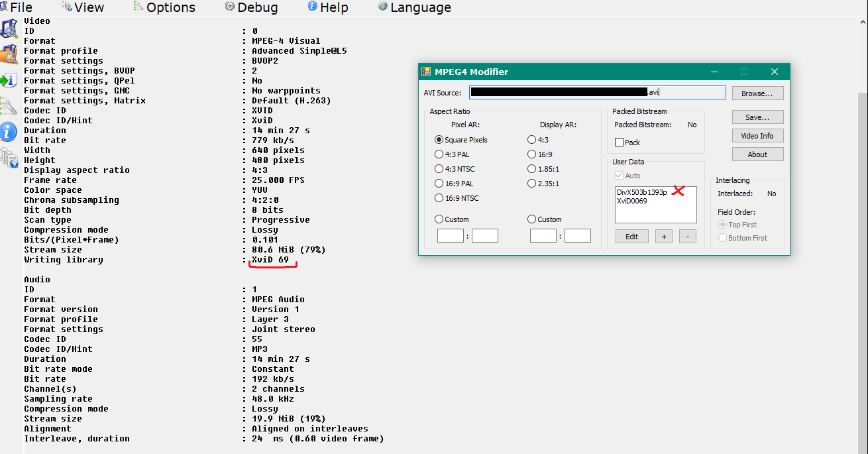
Task: Open preferences via the wrench sidebar icon
Action: point(9,105)
